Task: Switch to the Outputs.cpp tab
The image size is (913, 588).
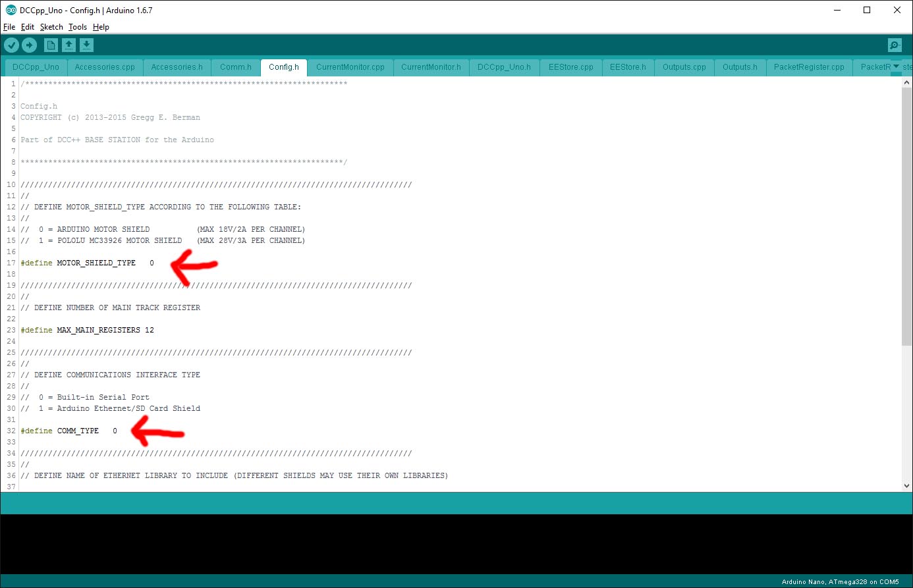Action: coord(684,67)
